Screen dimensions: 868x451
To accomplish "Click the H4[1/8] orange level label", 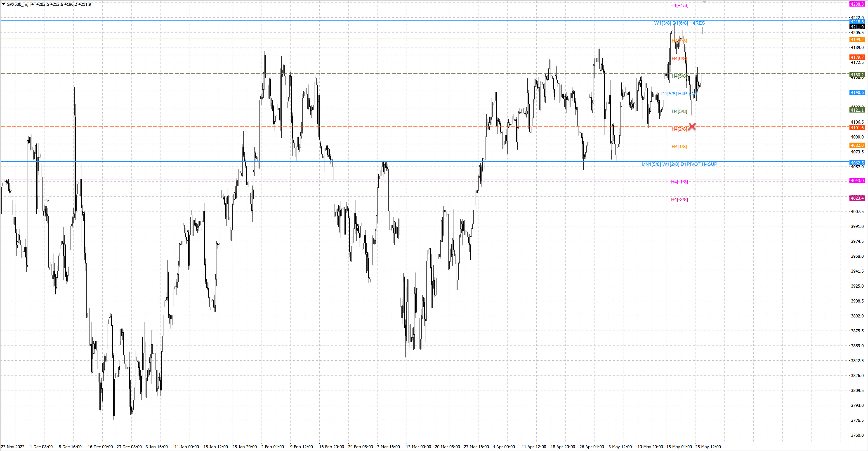I will tap(679, 146).
